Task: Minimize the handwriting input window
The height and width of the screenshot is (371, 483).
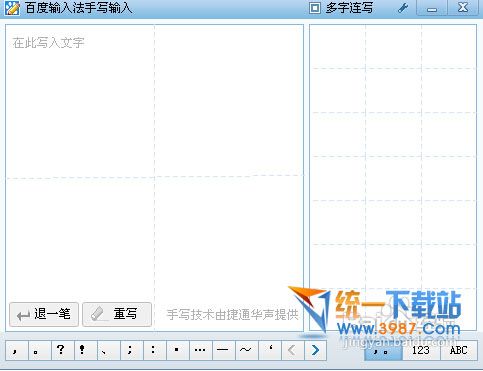Action: [432, 8]
